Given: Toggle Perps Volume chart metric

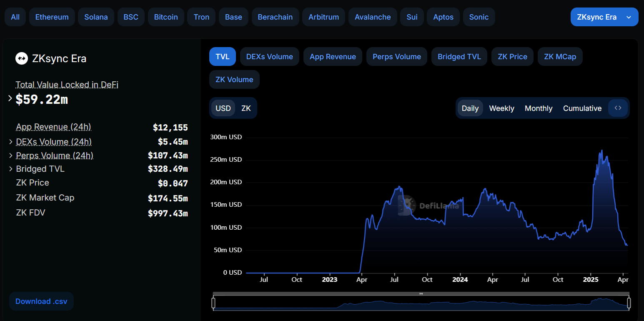Looking at the screenshot, I should [397, 57].
